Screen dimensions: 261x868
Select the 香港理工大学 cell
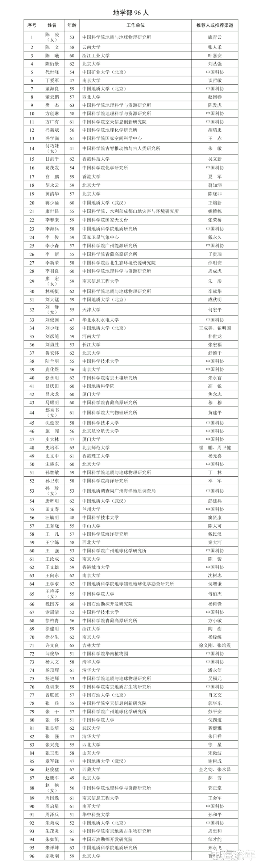[96, 456]
